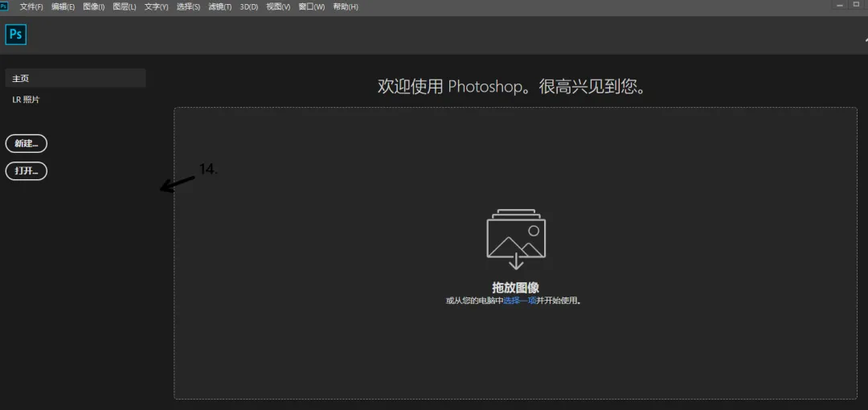This screenshot has height=410, width=868.
Task: Open the 帮助(H) menu
Action: point(346,6)
